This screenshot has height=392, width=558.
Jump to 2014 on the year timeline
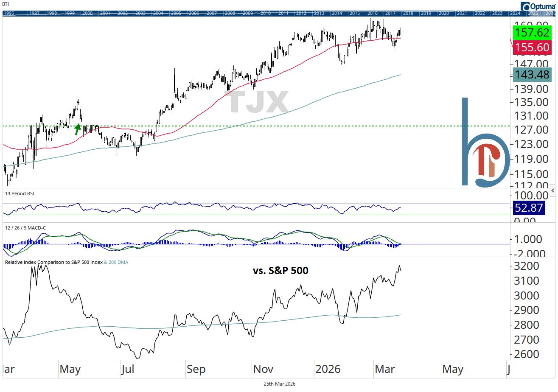point(337,14)
